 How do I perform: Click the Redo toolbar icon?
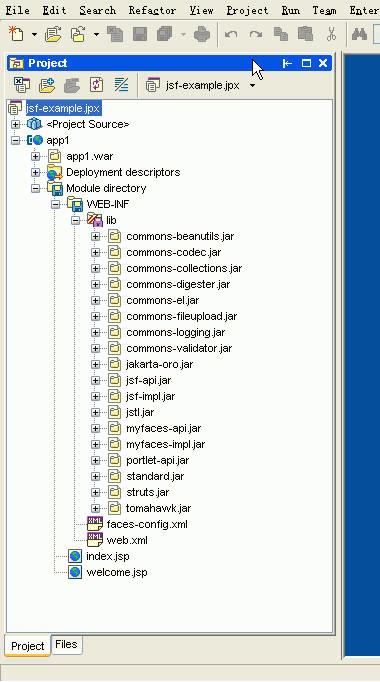tap(256, 34)
